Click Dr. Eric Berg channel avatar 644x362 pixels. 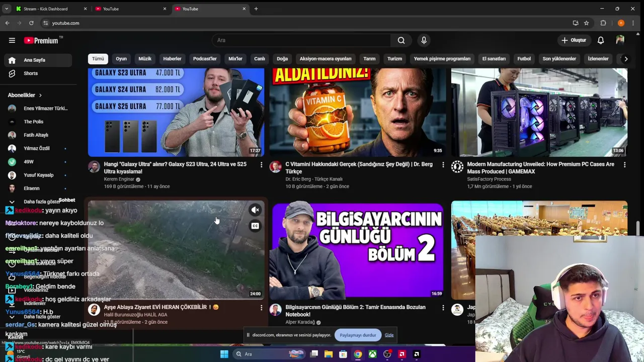(x=275, y=166)
